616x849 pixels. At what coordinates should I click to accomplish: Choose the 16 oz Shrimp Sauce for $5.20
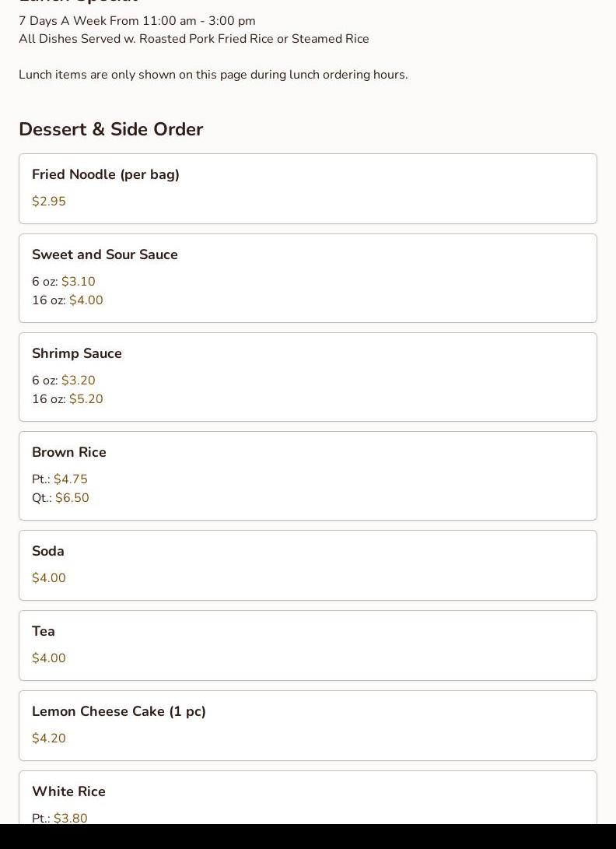click(x=86, y=399)
